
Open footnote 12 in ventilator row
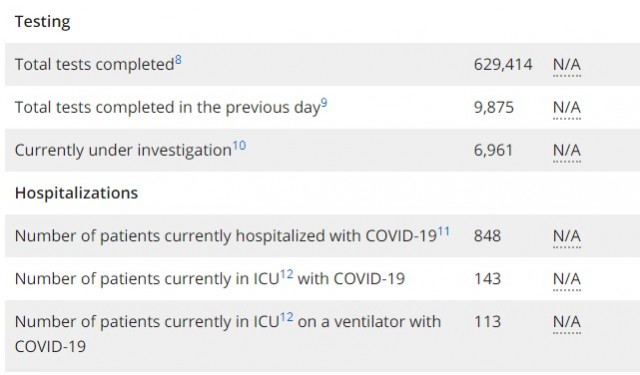287,317
